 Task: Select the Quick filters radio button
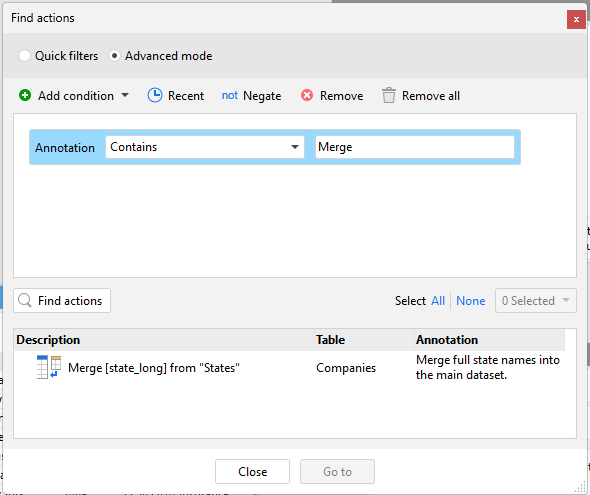tap(24, 56)
